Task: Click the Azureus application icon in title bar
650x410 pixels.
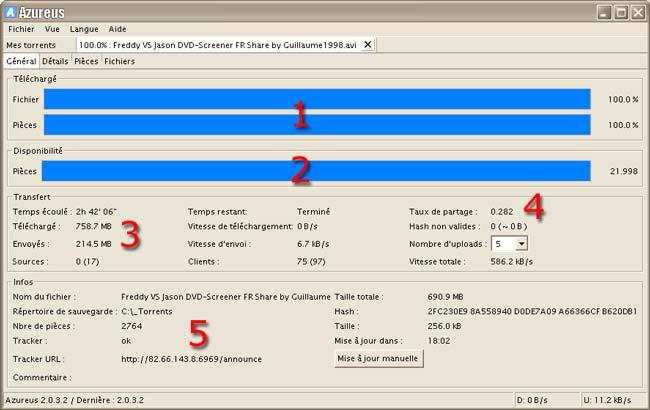Action: (11, 12)
